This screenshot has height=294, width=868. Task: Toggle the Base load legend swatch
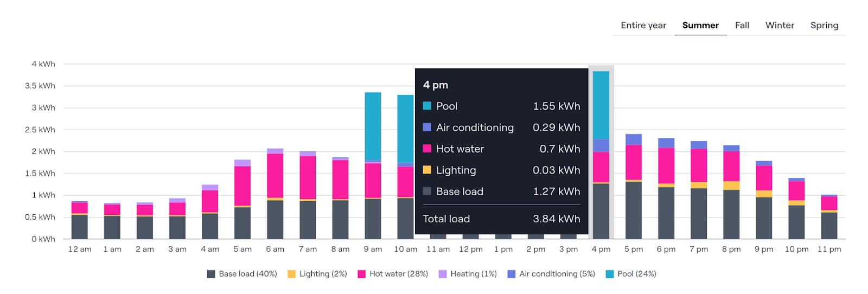[x=211, y=274]
